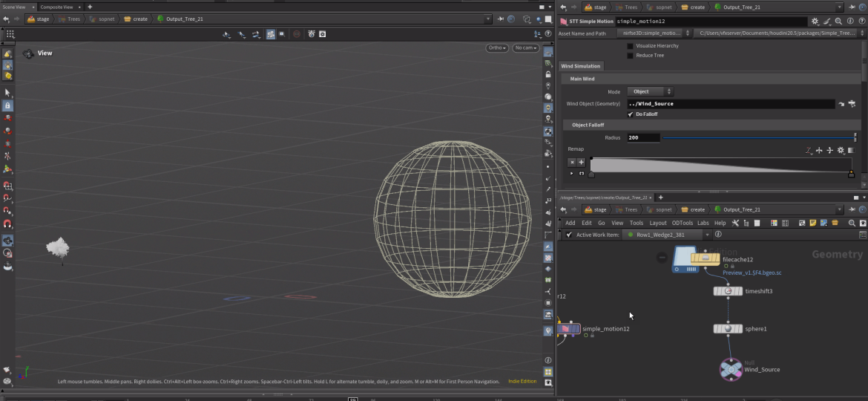Image resolution: width=868 pixels, height=401 pixels.
Task: Click the wrench icon in network toolbar
Action: [x=736, y=223]
